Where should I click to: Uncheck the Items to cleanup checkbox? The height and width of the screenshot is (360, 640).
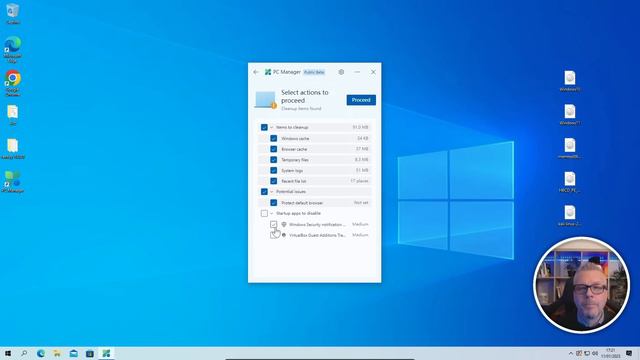pyautogui.click(x=264, y=127)
